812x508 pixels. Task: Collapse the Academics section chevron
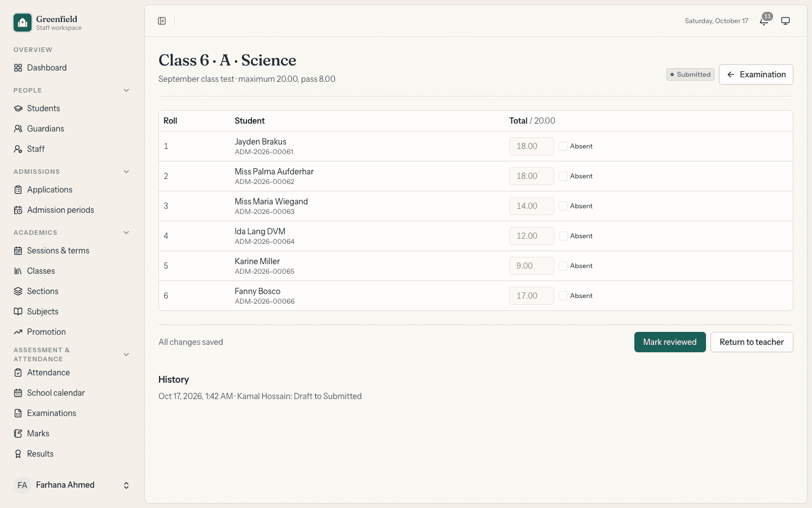point(126,233)
